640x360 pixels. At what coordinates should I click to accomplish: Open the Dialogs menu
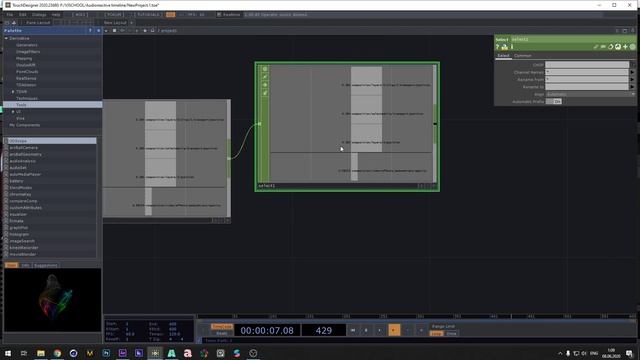coord(39,15)
